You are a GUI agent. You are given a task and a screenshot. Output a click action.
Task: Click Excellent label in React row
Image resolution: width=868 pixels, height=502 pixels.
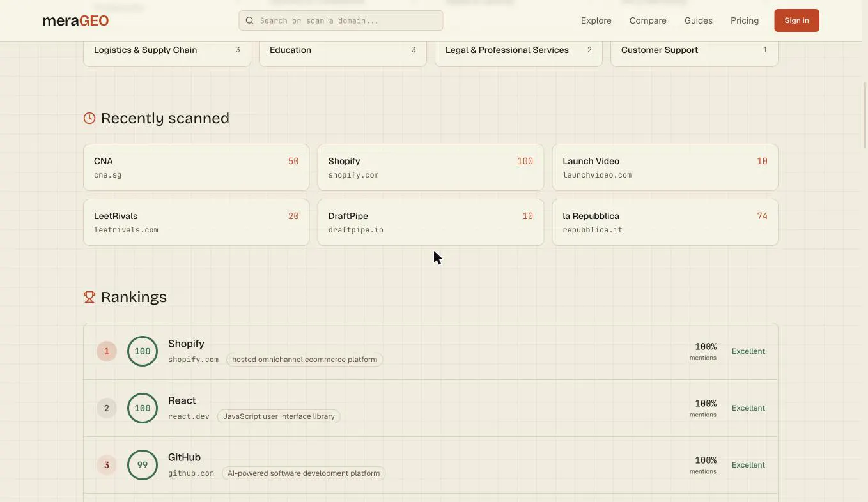pyautogui.click(x=748, y=408)
